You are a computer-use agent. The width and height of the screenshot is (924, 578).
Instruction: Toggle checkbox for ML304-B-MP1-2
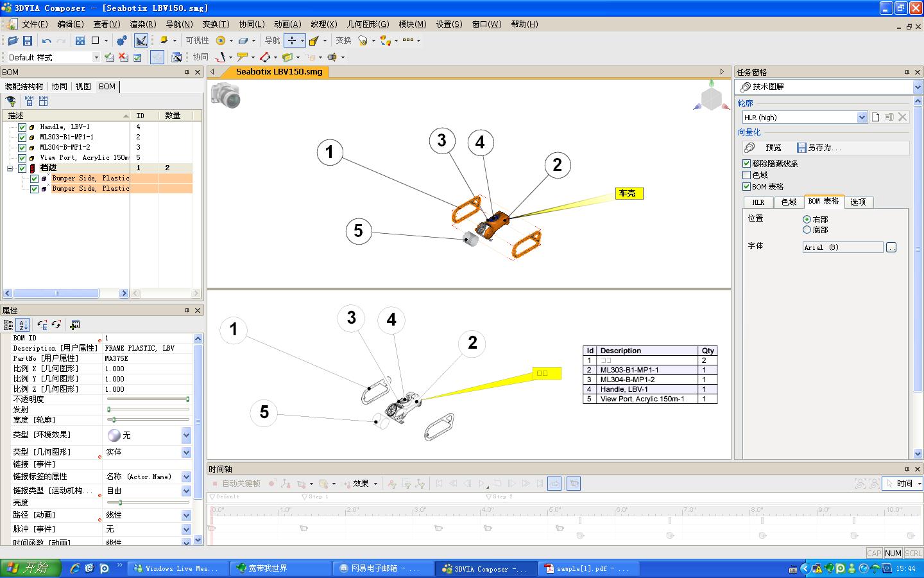tap(22, 148)
